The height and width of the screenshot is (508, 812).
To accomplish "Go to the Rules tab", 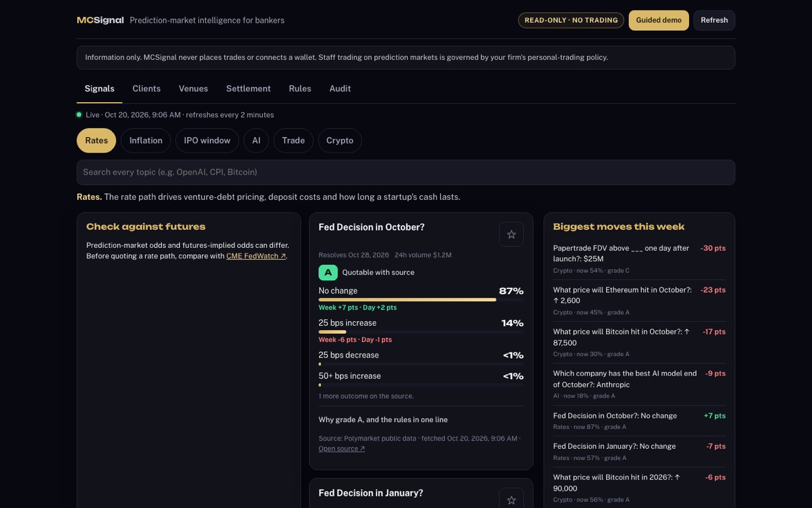I will point(300,89).
